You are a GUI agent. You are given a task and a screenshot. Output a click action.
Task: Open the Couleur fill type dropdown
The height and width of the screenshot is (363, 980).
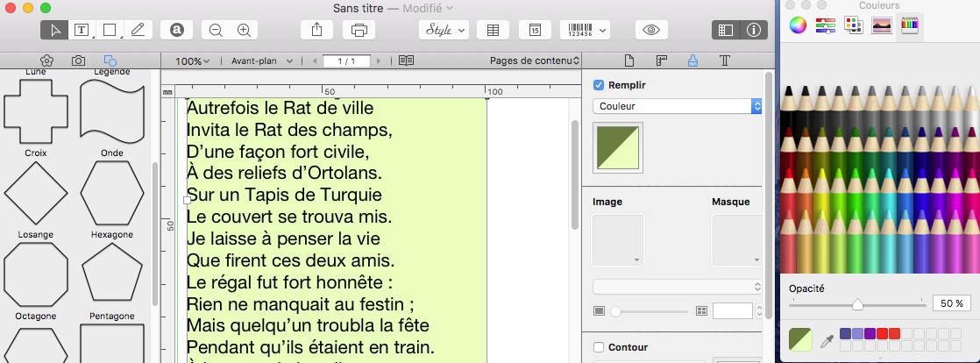677,106
